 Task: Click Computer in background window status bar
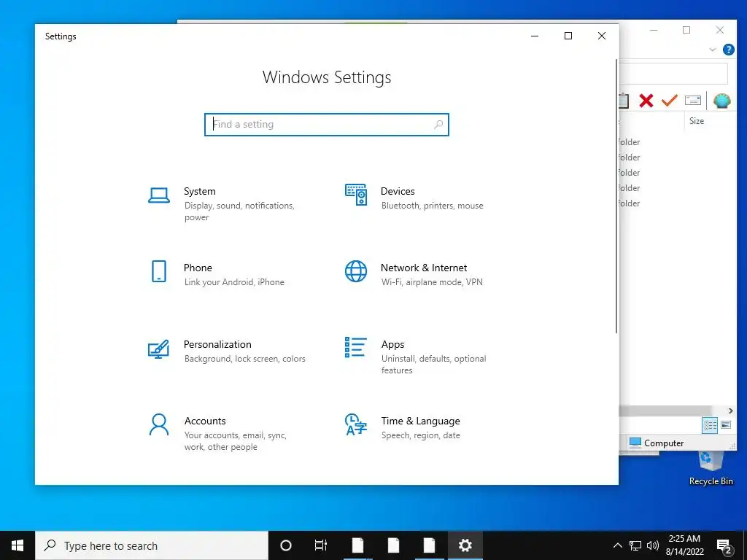657,443
